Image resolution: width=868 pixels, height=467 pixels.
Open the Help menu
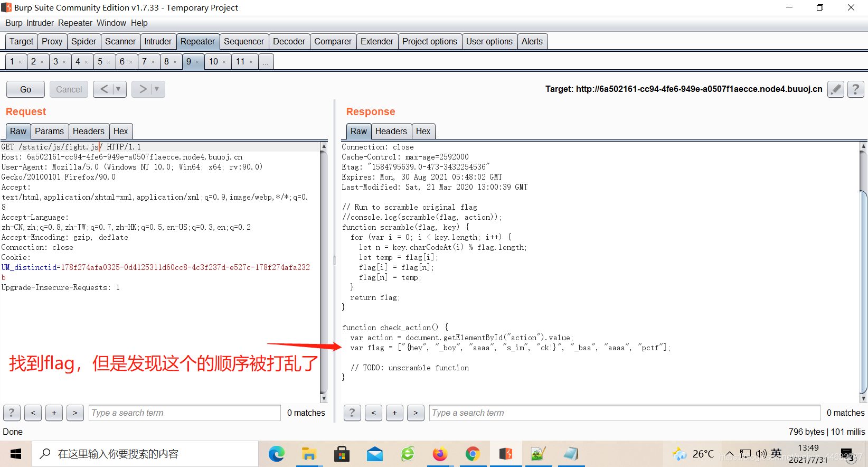pyautogui.click(x=139, y=23)
